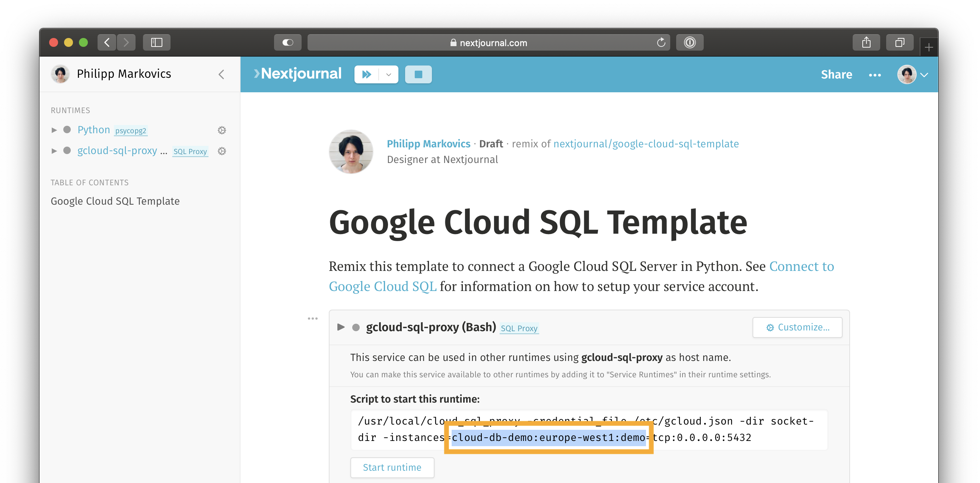The width and height of the screenshot is (980, 483).
Task: Run all cells with the fast-forward button
Action: coord(366,74)
